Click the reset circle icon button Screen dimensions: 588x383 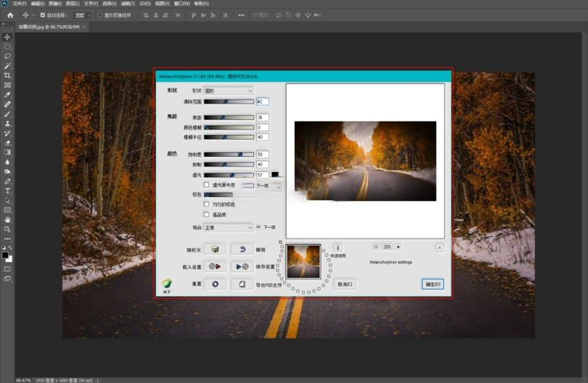coord(216,284)
